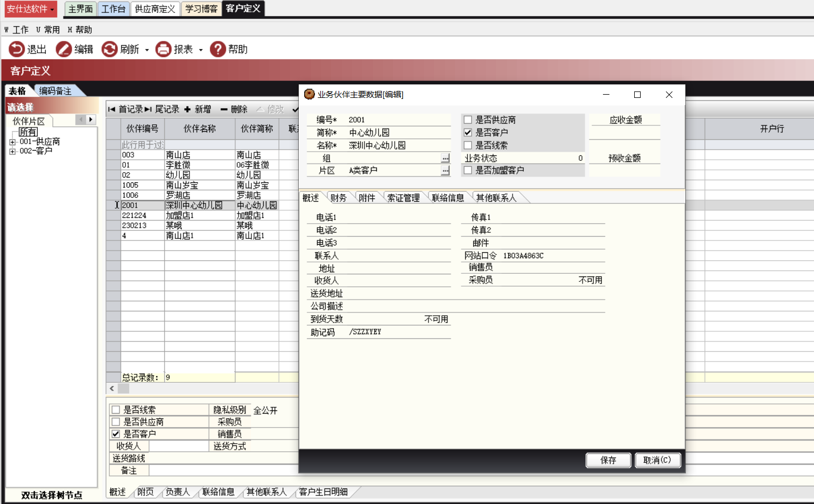The height and width of the screenshot is (504, 814).
Task: Open the 其他联系人 tab in dialog
Action: pos(496,198)
